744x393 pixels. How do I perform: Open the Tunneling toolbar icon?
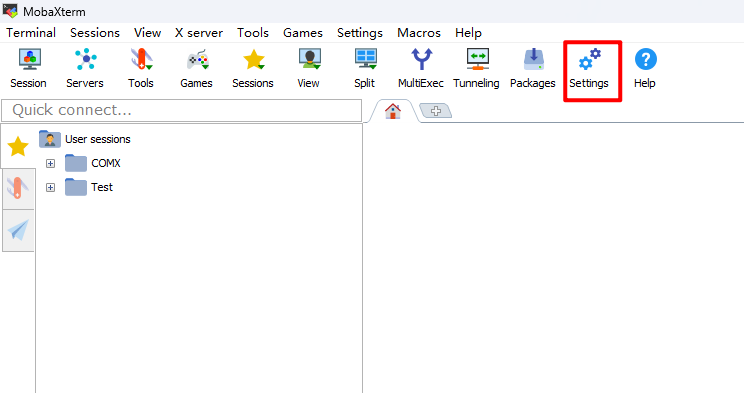(476, 69)
